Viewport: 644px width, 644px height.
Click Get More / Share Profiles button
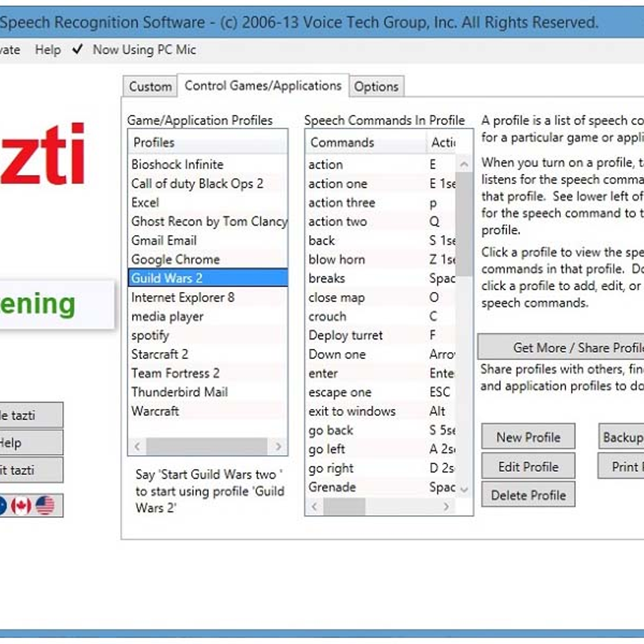click(561, 348)
